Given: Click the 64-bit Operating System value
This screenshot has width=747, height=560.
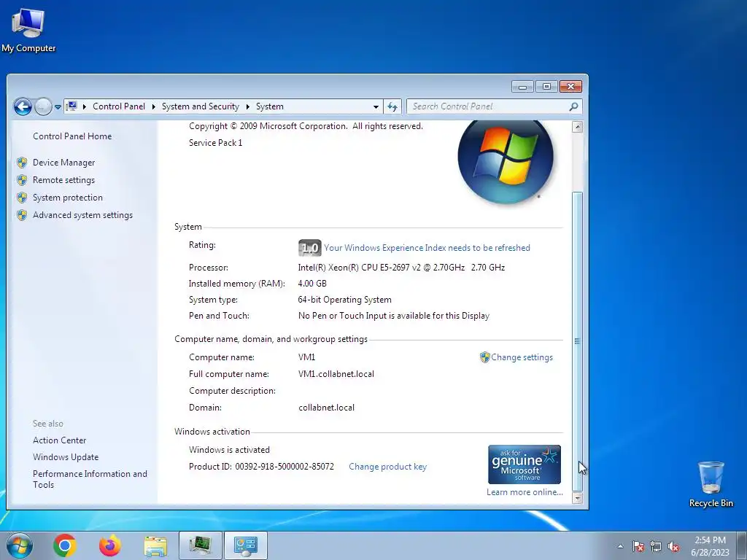Looking at the screenshot, I should click(345, 300).
